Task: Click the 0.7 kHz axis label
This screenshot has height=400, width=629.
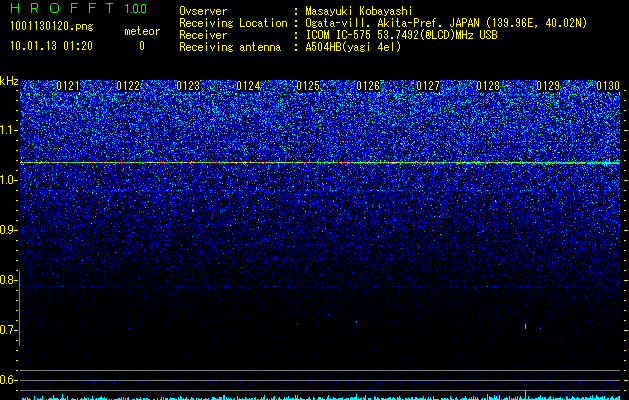Action: (8, 330)
